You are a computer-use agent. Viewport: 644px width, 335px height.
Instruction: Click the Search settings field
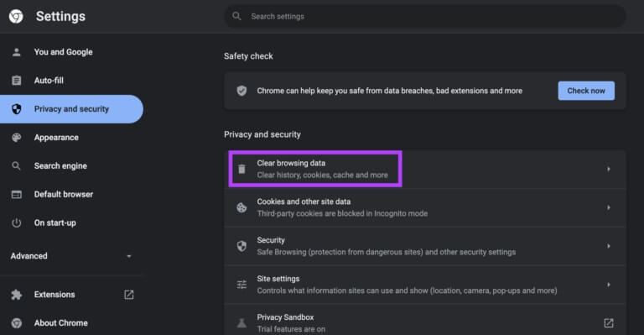coord(424,17)
